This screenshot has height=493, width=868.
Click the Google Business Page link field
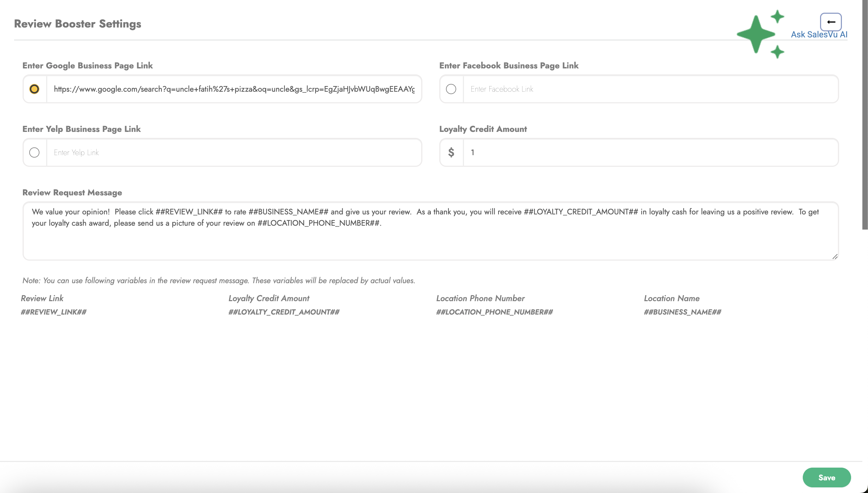pyautogui.click(x=234, y=89)
